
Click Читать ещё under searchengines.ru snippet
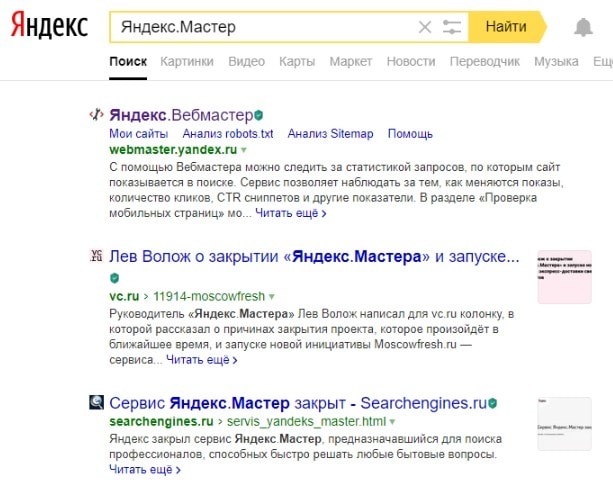click(145, 469)
